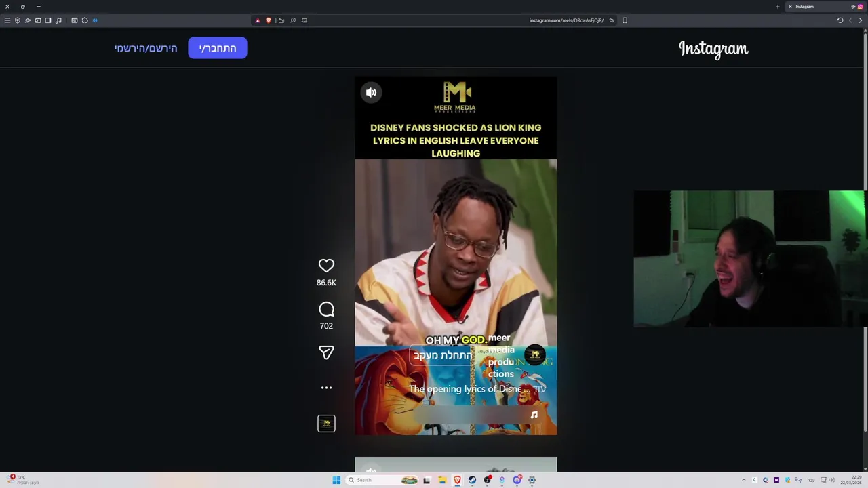Screen dimensions: 868x488
Task: Click the media music note toolbar icon
Action: pos(58,20)
